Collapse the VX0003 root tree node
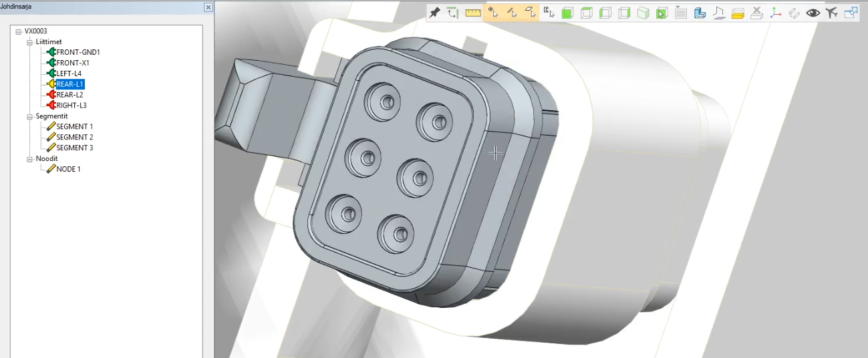This screenshot has width=868, height=358. point(19,31)
